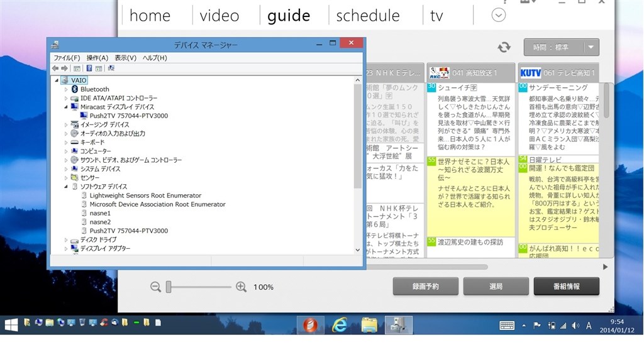Screen dimensions: 644x362
Task: Select the 開運！なんでも鑑定団 program
Action: [x=558, y=203]
